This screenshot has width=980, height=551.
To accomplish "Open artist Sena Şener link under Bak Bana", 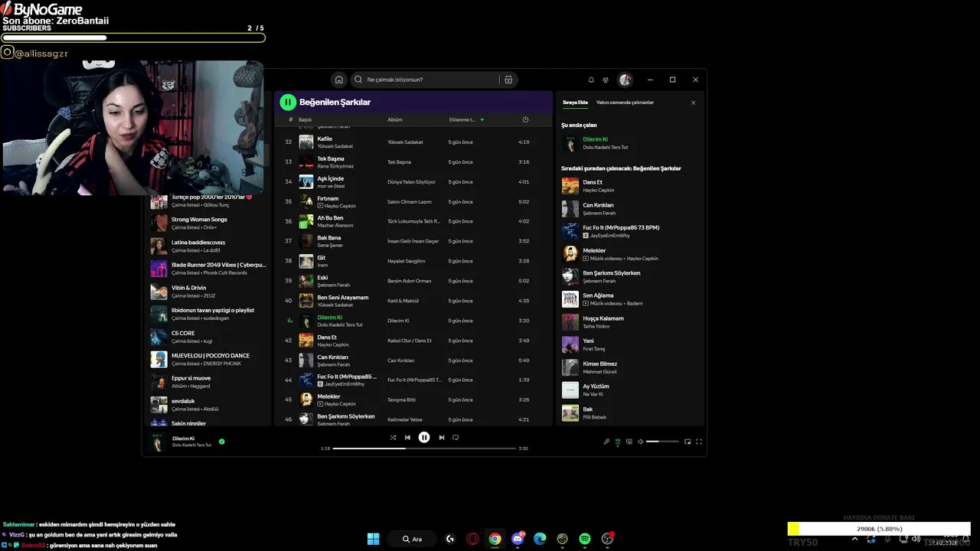I will (x=330, y=246).
